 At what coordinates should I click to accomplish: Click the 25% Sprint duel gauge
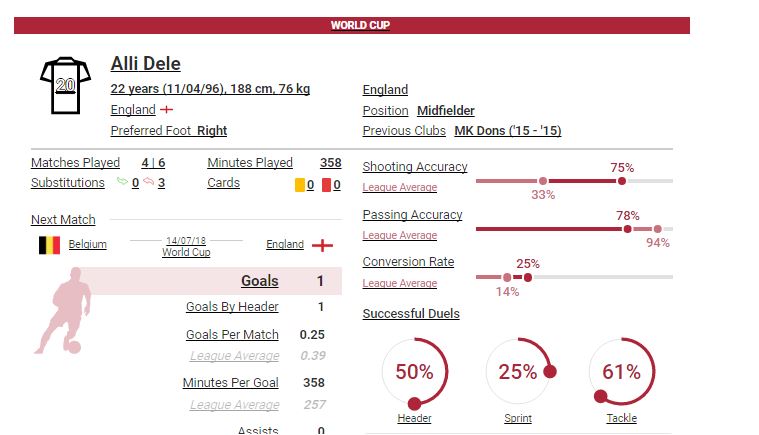(518, 372)
